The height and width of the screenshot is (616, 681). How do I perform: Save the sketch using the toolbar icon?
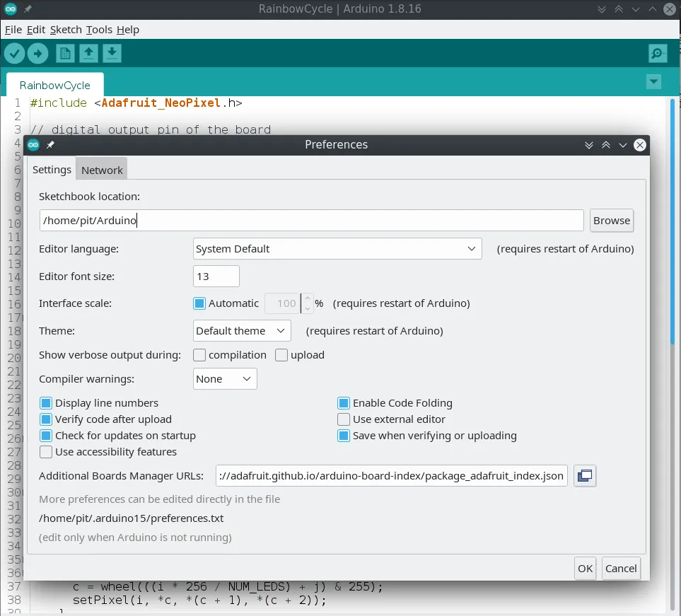click(x=112, y=53)
